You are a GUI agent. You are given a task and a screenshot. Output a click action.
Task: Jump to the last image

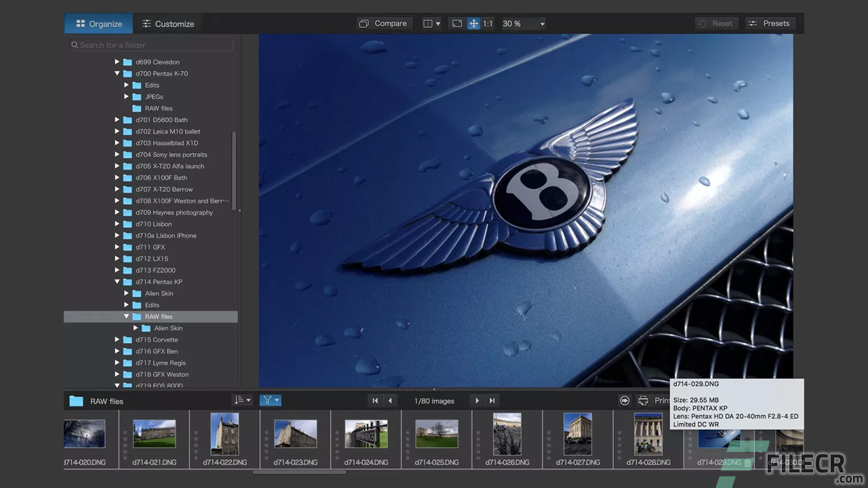pyautogui.click(x=492, y=401)
